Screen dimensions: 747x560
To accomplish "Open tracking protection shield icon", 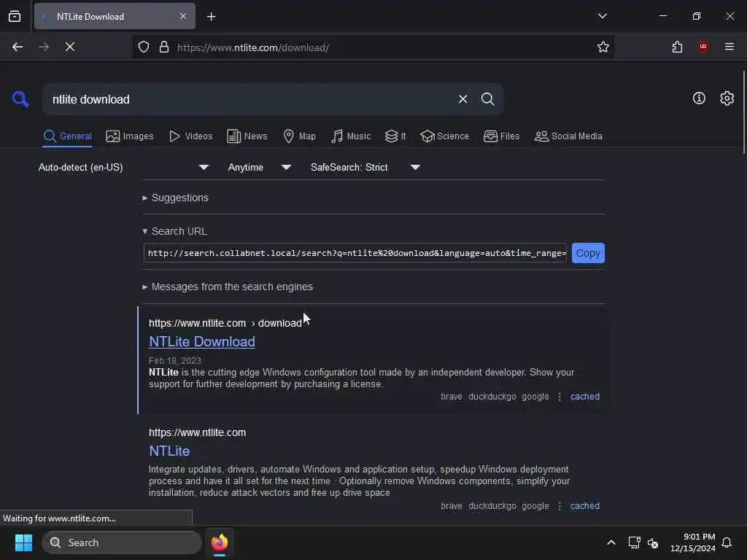I will [144, 47].
